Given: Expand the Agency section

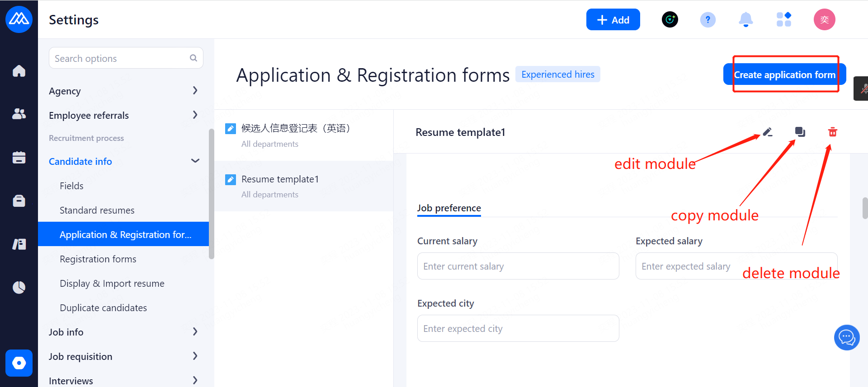Looking at the screenshot, I should click(x=195, y=91).
